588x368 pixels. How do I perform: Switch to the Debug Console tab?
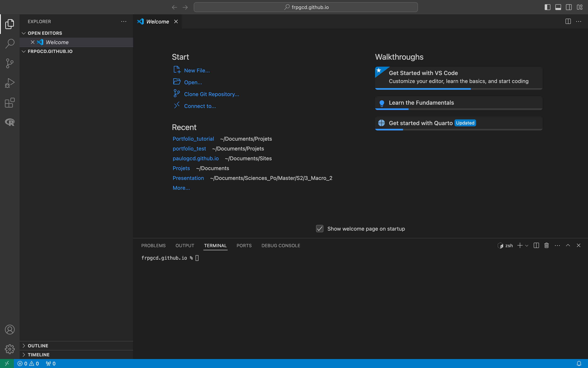(281, 246)
